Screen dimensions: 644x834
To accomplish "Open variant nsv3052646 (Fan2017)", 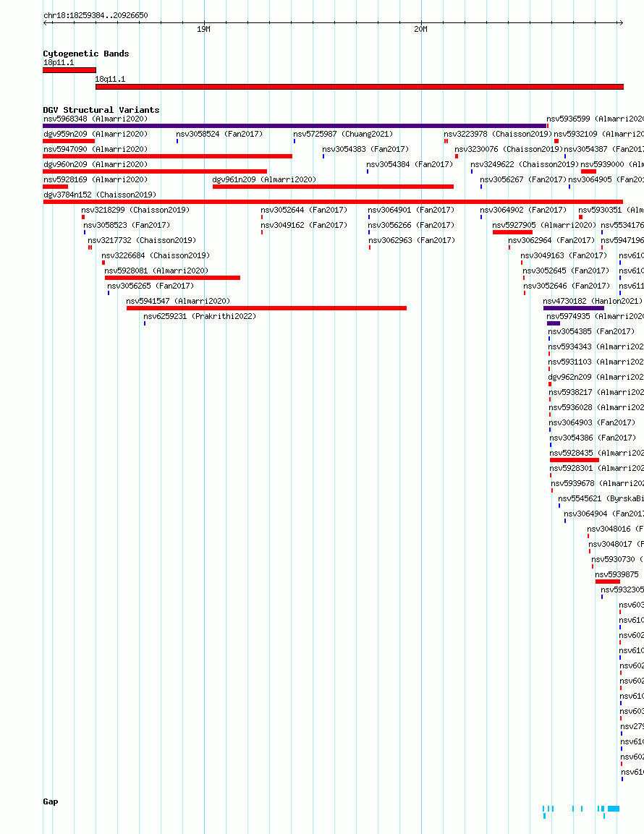I will (567, 286).
